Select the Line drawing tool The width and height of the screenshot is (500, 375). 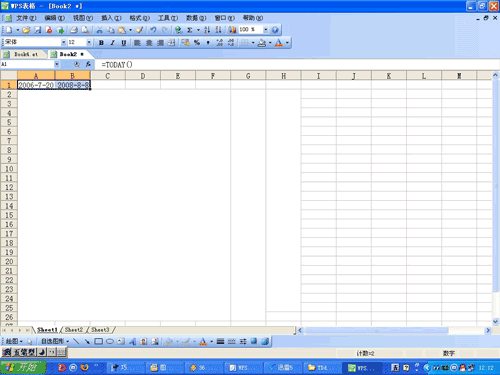(76, 341)
